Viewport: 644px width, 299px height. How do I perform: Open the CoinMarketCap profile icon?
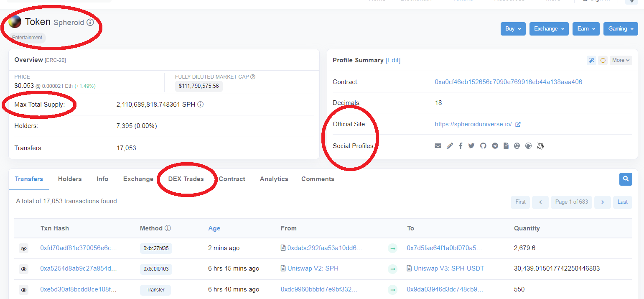click(517, 146)
